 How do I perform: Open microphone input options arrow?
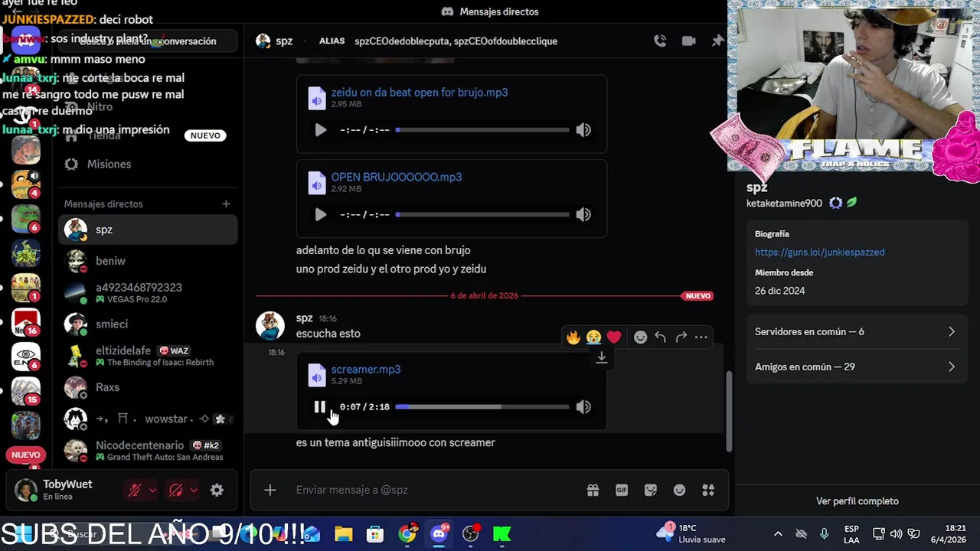click(152, 491)
